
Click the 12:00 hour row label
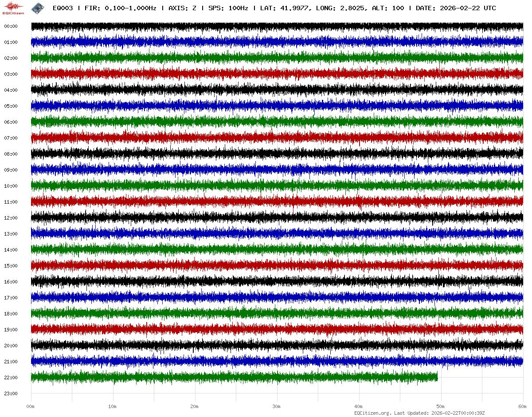coord(11,218)
